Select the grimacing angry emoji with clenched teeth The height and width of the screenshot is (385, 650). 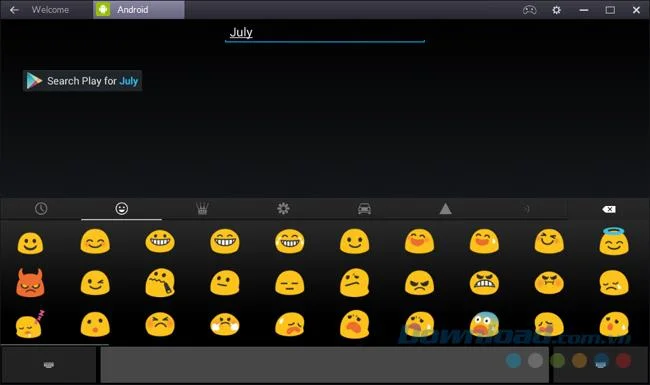(x=484, y=283)
